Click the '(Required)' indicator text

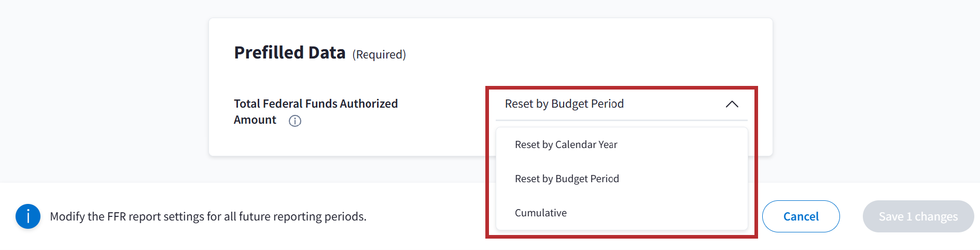(x=379, y=55)
